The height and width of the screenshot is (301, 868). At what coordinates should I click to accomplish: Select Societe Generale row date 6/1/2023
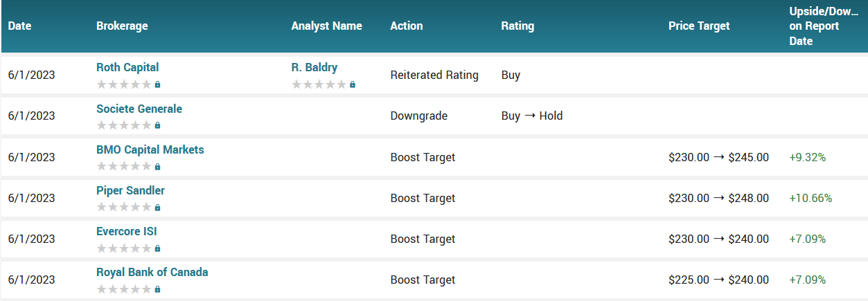[32, 116]
